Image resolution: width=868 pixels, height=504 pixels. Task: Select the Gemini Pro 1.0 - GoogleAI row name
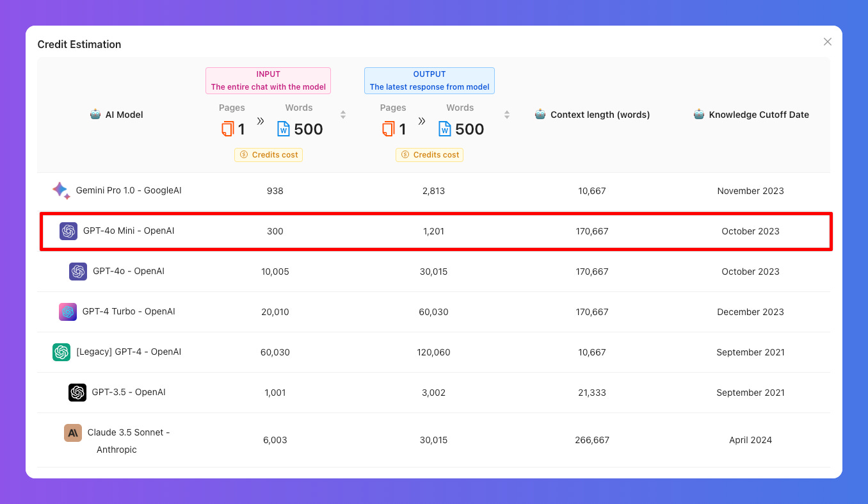tap(129, 190)
